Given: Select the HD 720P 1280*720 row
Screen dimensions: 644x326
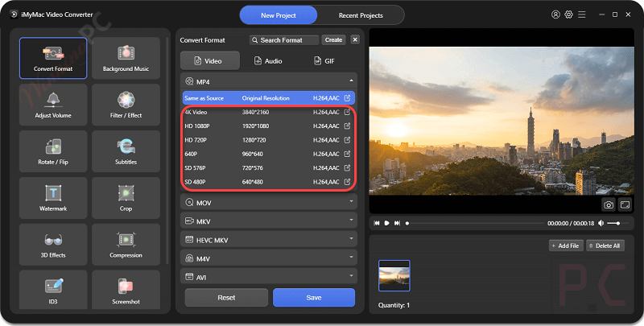Looking at the screenshot, I should coord(269,140).
